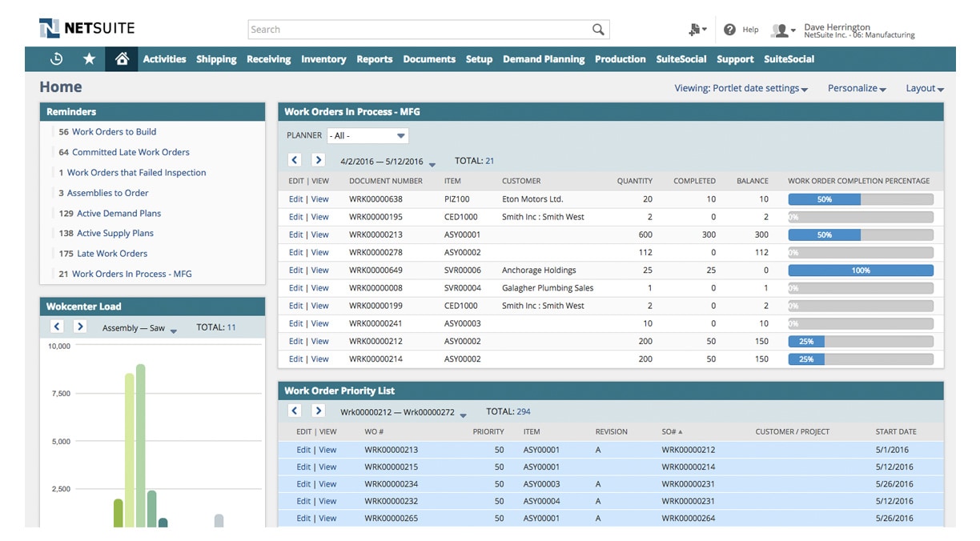Go to previous page in Work Order Priority List
980x541 pixels.
(295, 411)
